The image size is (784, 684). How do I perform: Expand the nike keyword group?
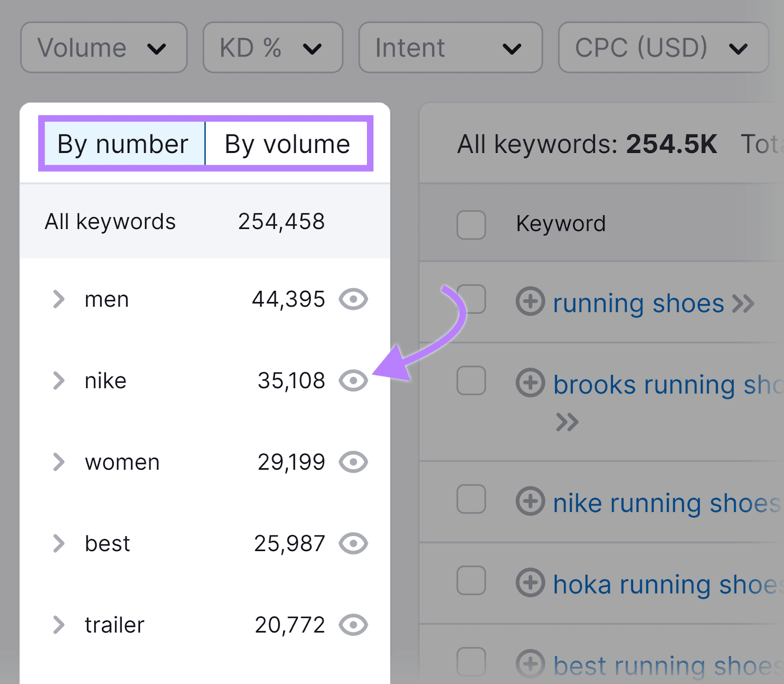pyautogui.click(x=58, y=380)
